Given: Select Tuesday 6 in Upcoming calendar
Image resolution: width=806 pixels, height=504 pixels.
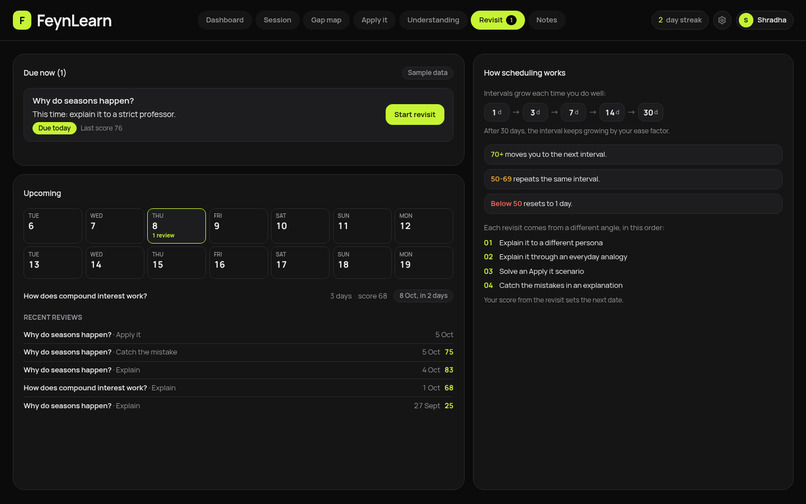Looking at the screenshot, I should [52, 226].
